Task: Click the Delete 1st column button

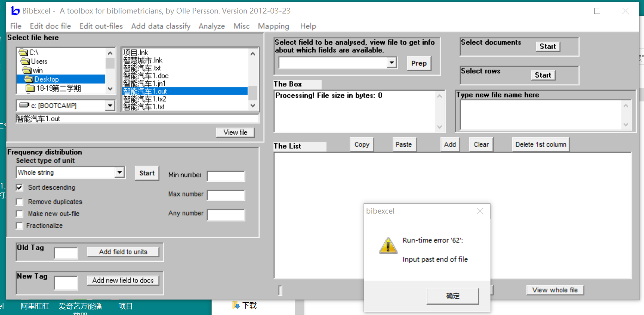Action: tap(541, 144)
